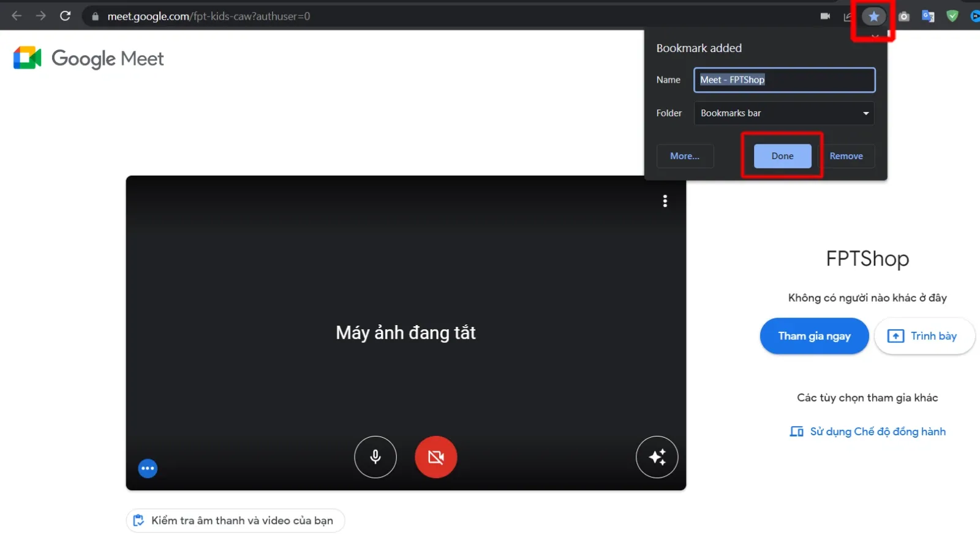Screen dimensions: 980x543
Task: Open the green shield adblock extension
Action: click(x=952, y=17)
